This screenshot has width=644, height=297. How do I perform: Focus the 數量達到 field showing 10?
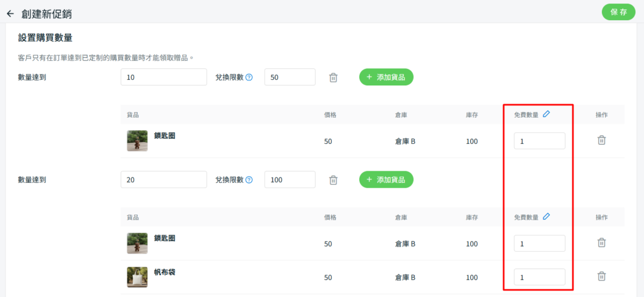coord(164,77)
